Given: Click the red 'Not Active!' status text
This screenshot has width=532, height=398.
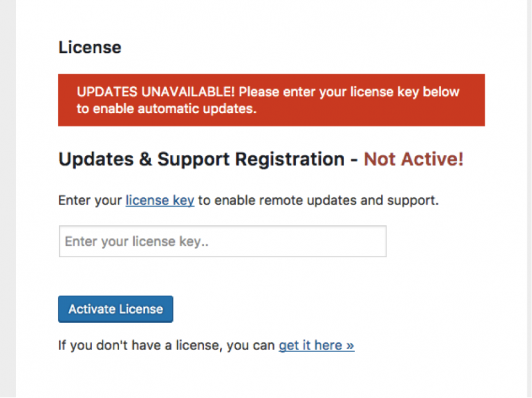Looking at the screenshot, I should point(414,159).
